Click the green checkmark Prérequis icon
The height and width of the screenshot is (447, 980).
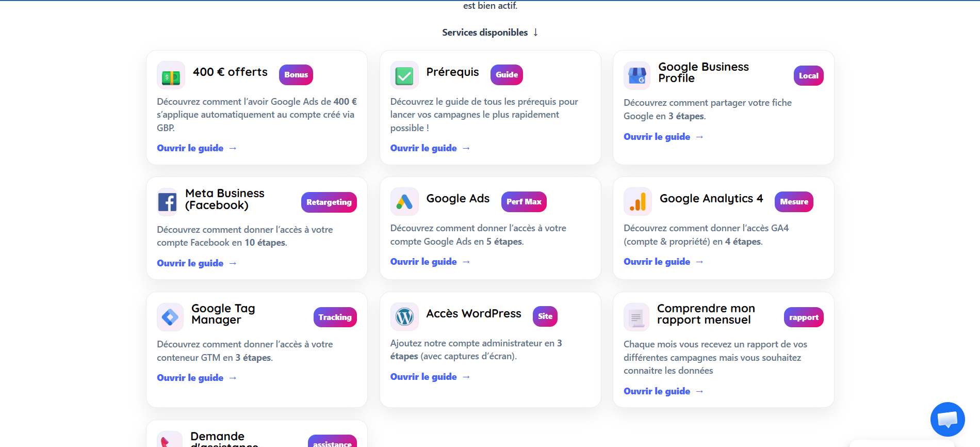[404, 75]
